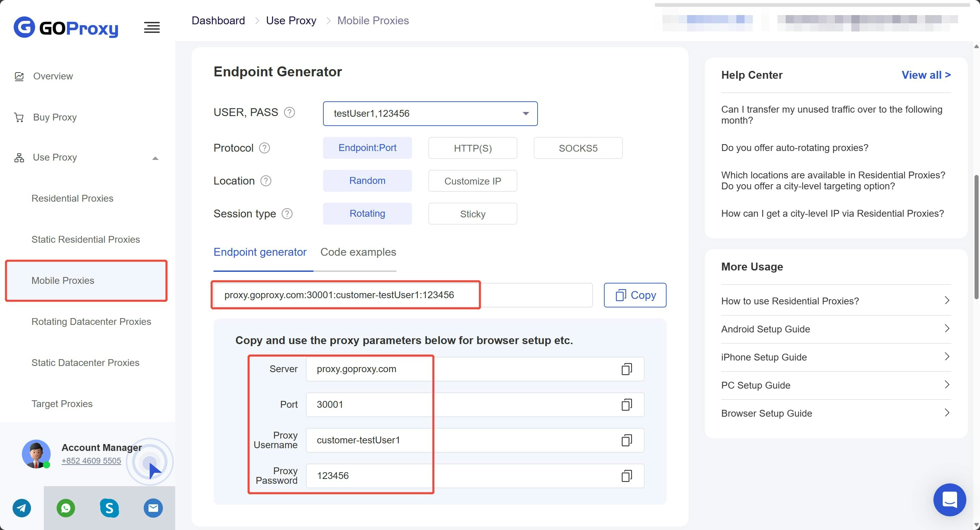The height and width of the screenshot is (530, 980).
Task: Click the Copy endpoint button
Action: 635,295
